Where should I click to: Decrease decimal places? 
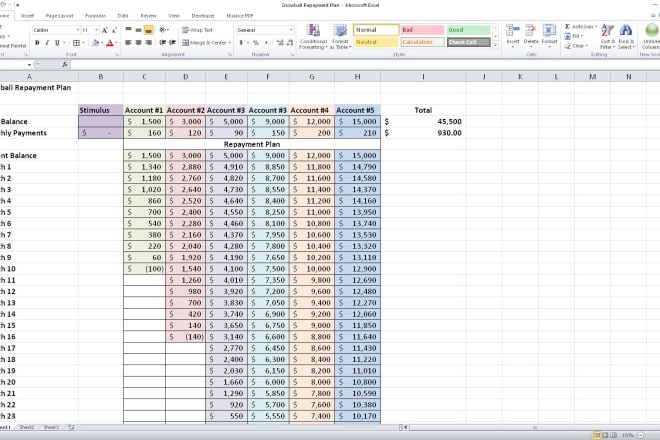click(290, 43)
